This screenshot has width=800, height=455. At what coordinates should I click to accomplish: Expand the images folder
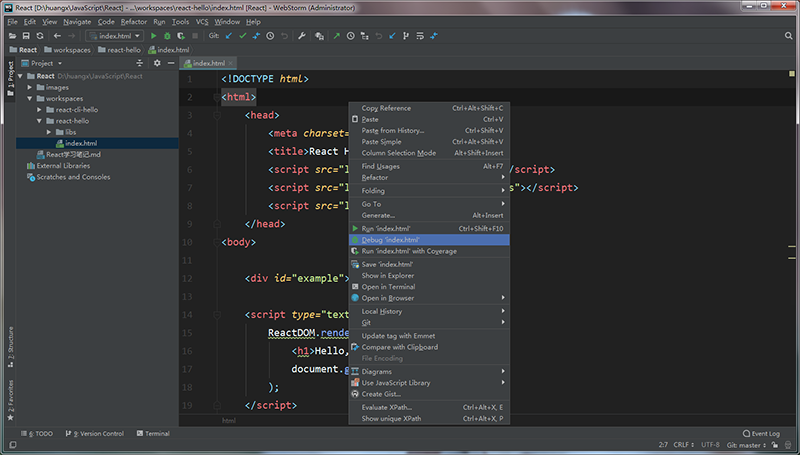point(30,87)
